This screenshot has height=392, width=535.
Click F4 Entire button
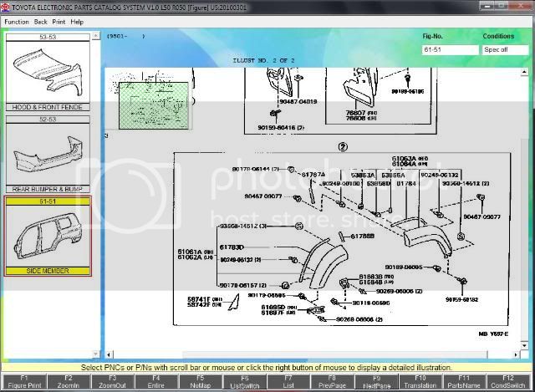[156, 382]
